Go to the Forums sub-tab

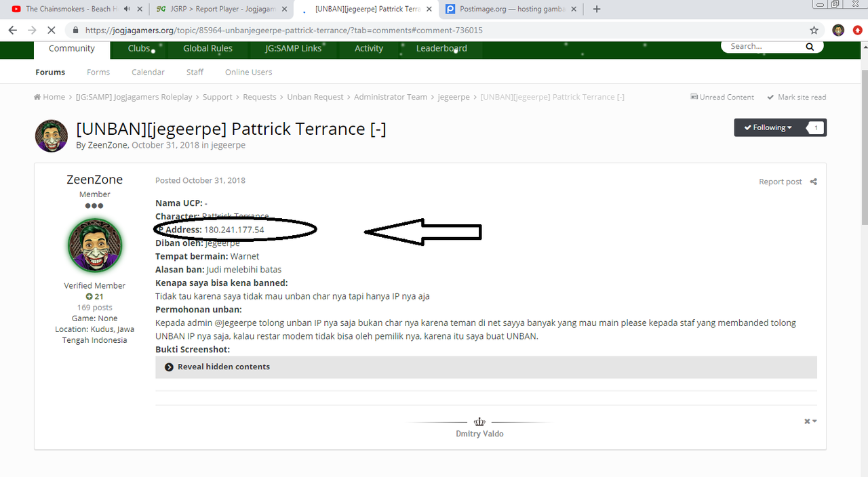coord(50,72)
